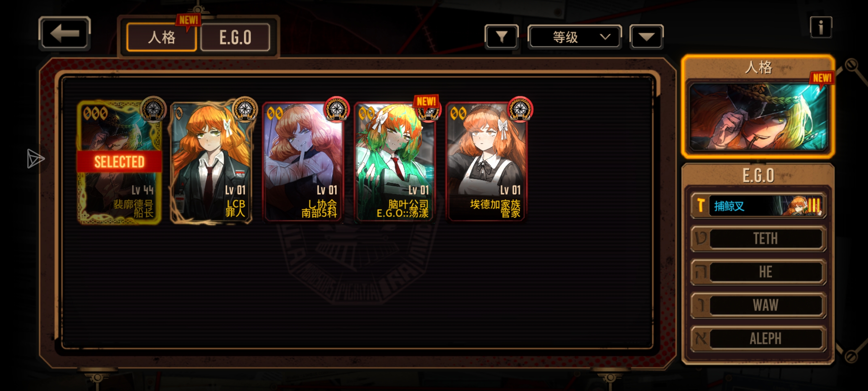Open the empty ALEPH E.G.O slot
The image size is (868, 391).
click(758, 339)
